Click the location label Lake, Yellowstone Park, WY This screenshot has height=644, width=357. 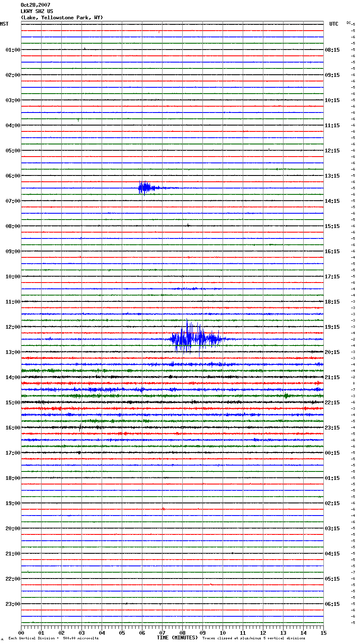pyautogui.click(x=62, y=18)
